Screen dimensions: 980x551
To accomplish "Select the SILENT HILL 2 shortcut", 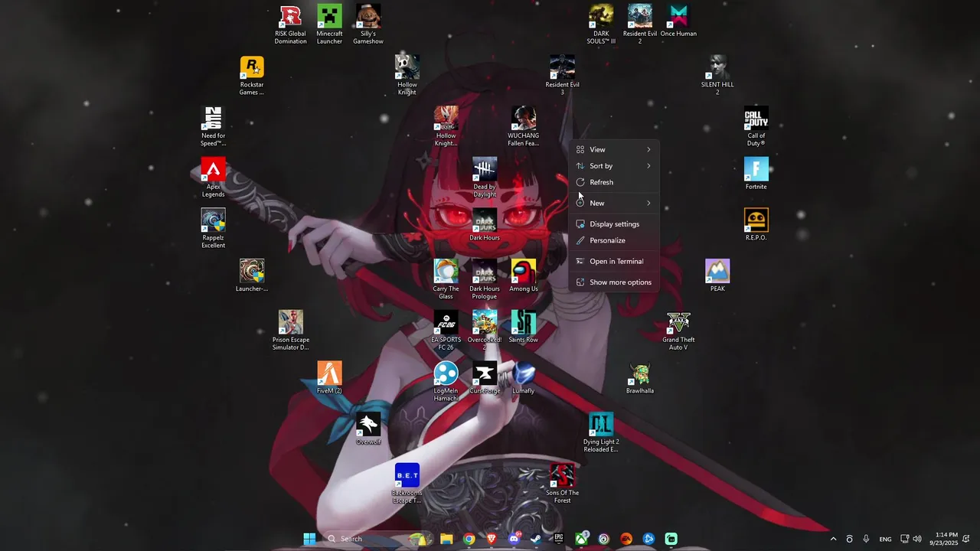I will [717, 76].
